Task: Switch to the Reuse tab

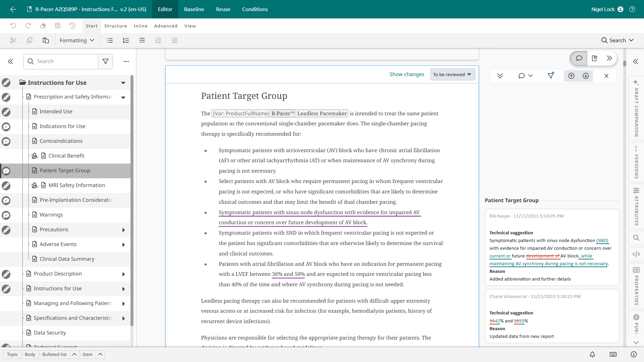Action: 223,9
